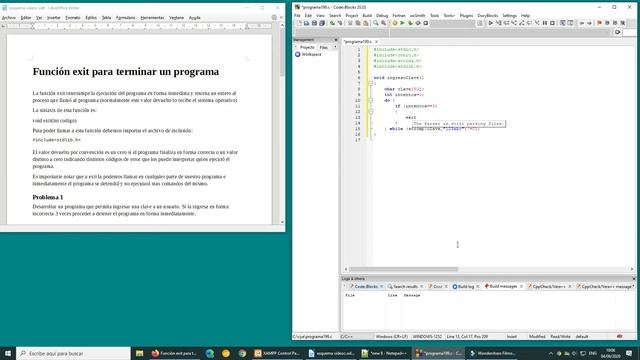This screenshot has height=360, width=640.
Task: Switch to the Search results log tab
Action: [x=405, y=287]
